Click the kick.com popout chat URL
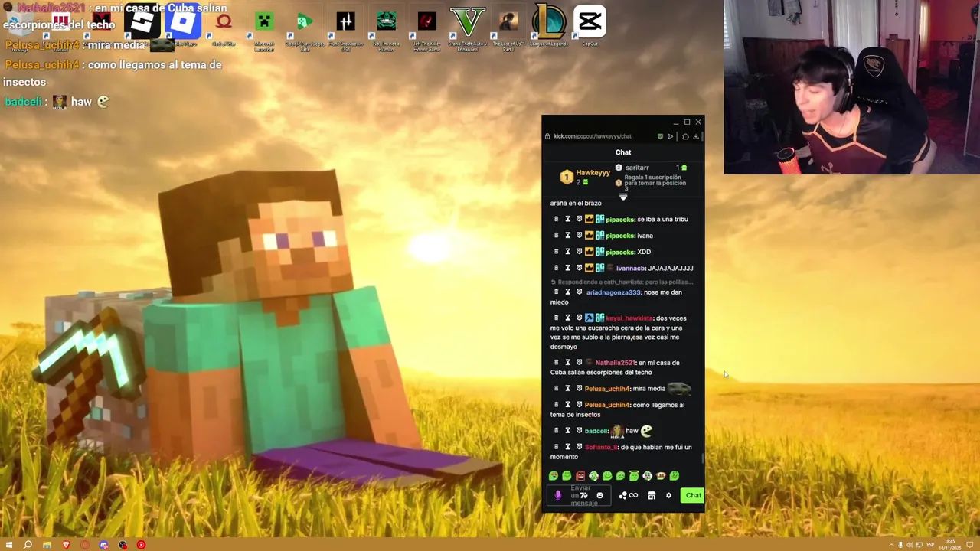The image size is (980, 551). pyautogui.click(x=593, y=136)
